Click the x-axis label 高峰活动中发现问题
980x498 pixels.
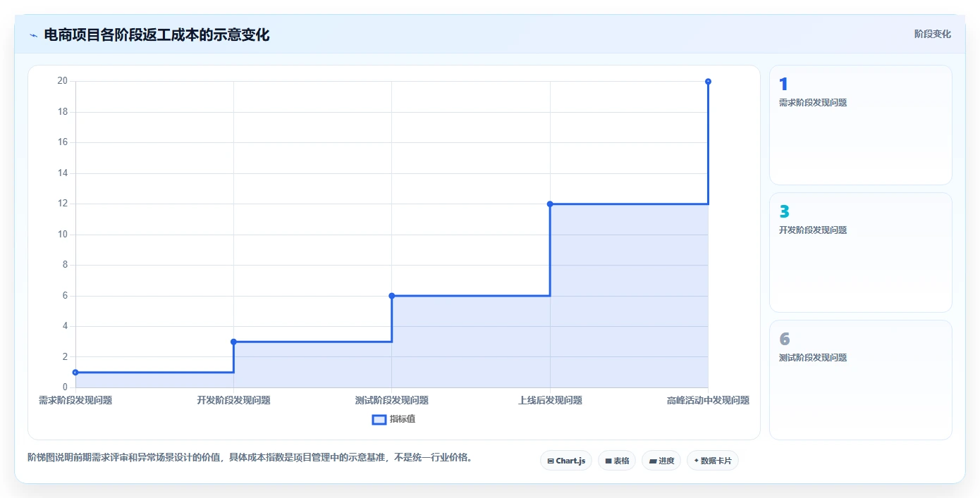click(708, 400)
